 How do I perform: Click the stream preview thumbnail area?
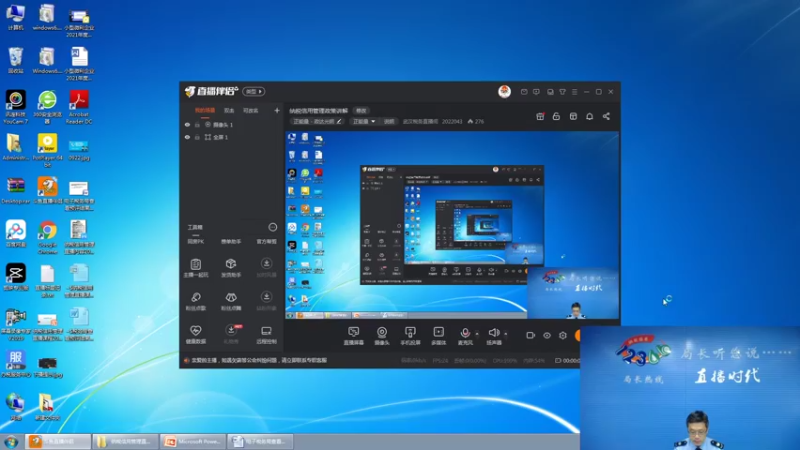pyautogui.click(x=452, y=225)
